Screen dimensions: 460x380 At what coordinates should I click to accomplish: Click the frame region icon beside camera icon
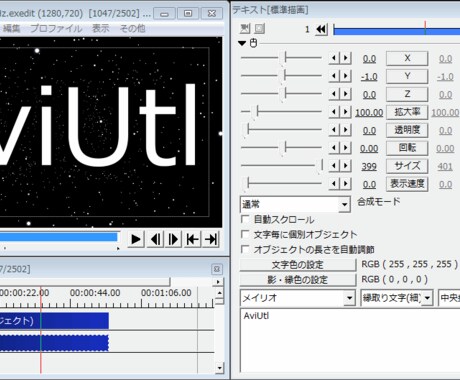click(260, 29)
